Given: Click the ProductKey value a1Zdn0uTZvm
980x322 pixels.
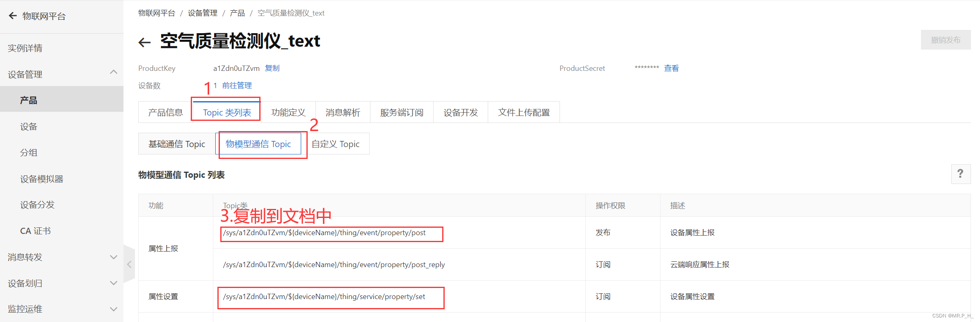Looking at the screenshot, I should pyautogui.click(x=236, y=68).
